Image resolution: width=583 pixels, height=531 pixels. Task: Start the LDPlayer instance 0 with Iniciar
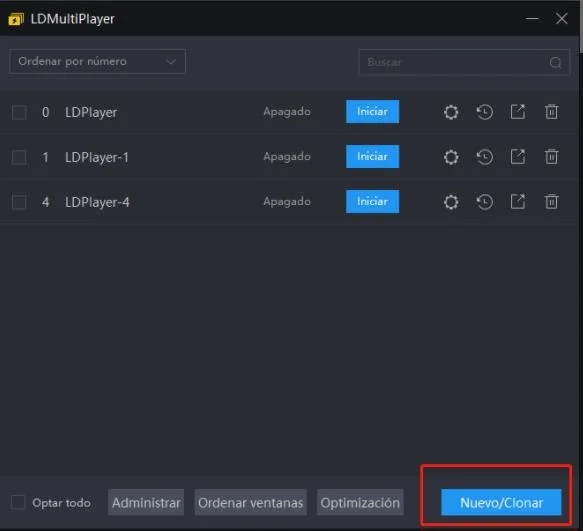(x=373, y=111)
